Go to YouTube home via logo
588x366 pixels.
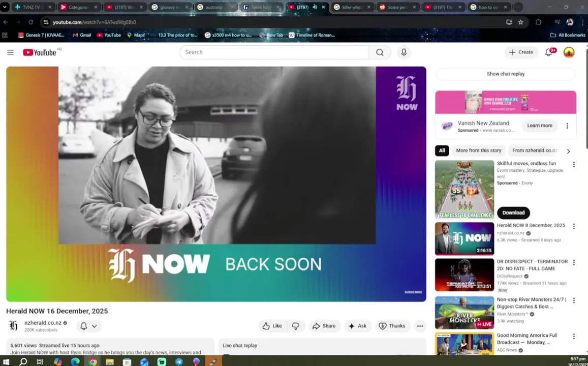(x=40, y=52)
